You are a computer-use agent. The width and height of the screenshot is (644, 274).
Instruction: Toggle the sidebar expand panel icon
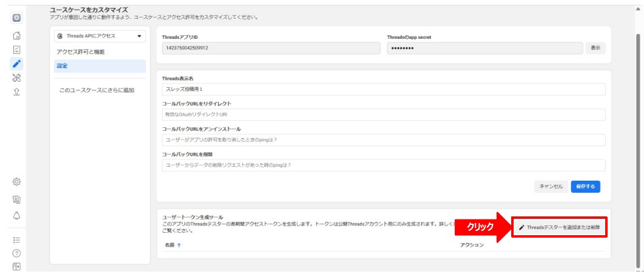17,266
